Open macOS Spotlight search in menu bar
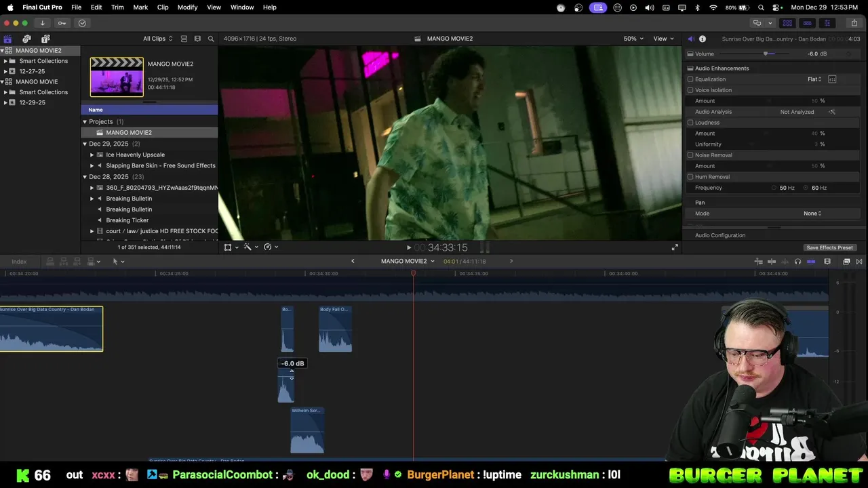Viewport: 868px width, 488px height. (761, 7)
